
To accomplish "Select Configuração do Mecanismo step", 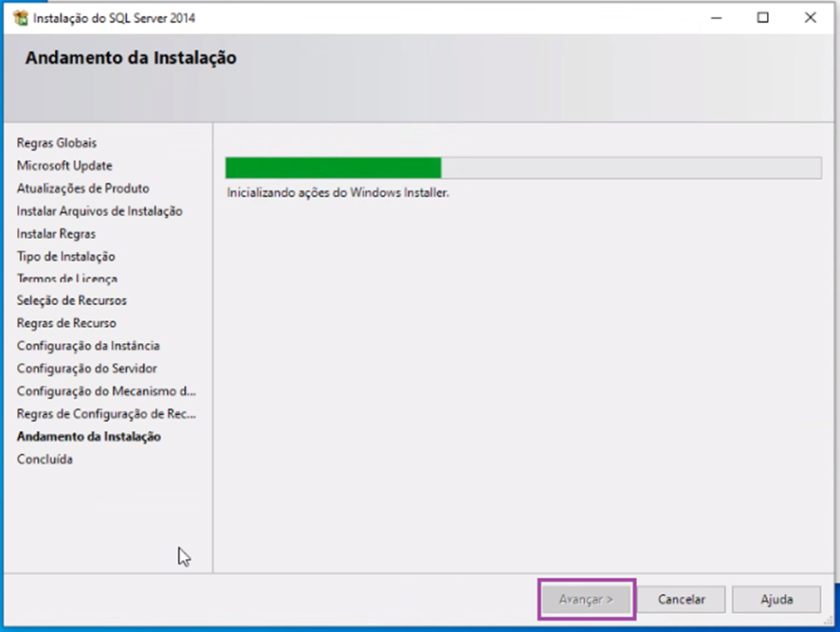I will (106, 391).
